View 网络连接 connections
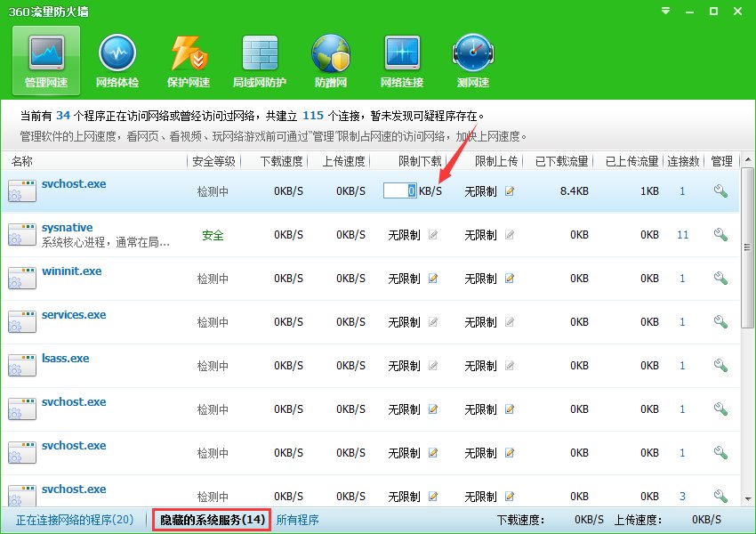756x534 pixels. [x=401, y=60]
